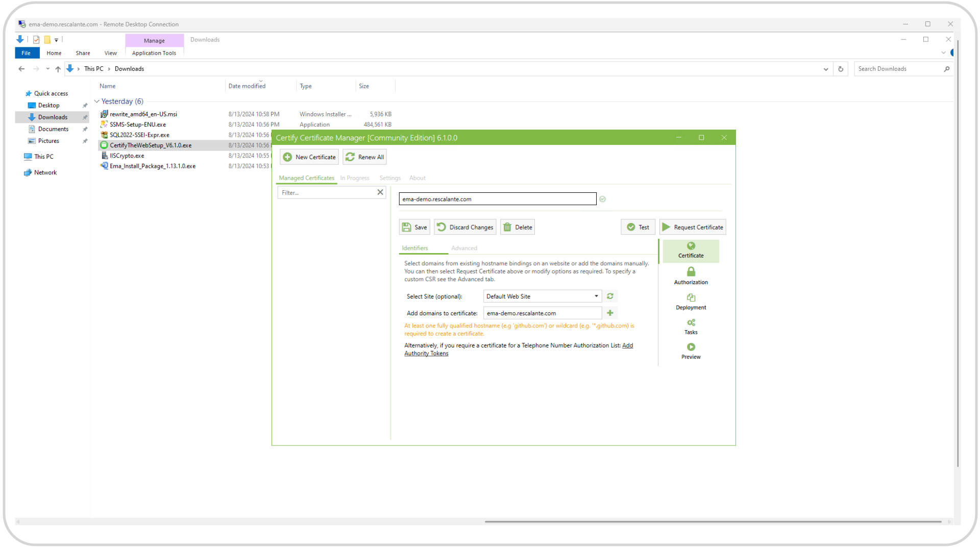Select rewrite_amd64_en-US.msi file
The image size is (980, 551).
click(143, 114)
